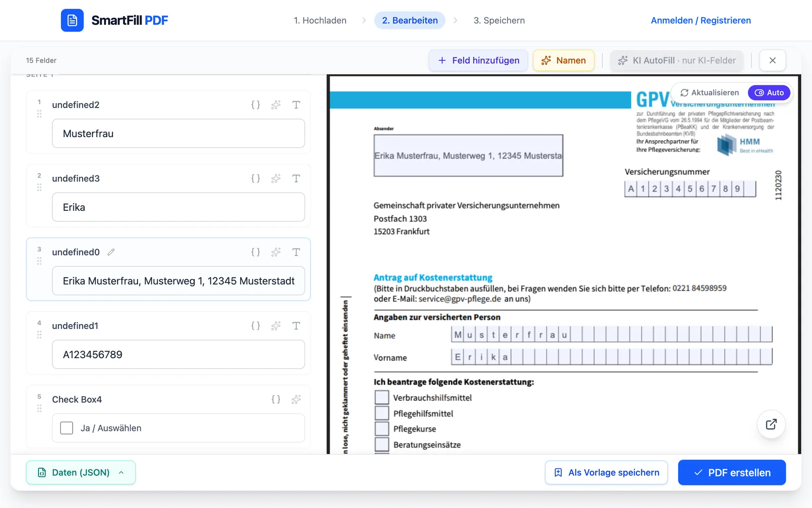Click Als Vorlage speichern button
The image size is (812, 508).
[606, 472]
